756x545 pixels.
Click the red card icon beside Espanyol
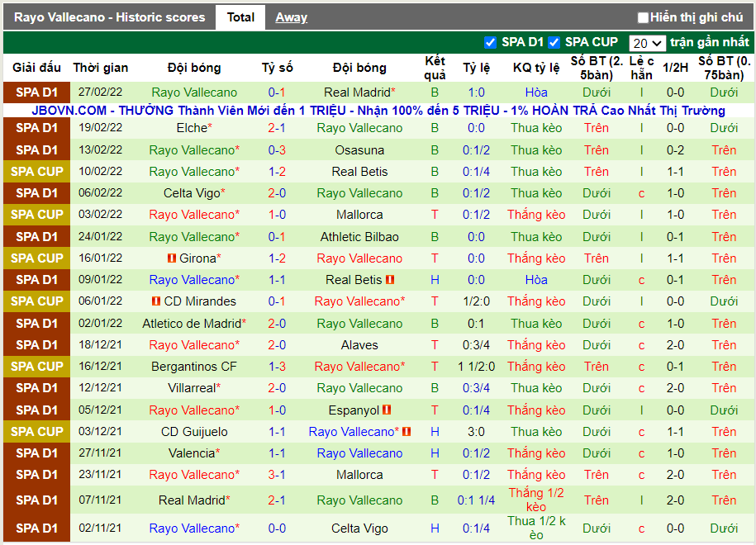coord(387,410)
